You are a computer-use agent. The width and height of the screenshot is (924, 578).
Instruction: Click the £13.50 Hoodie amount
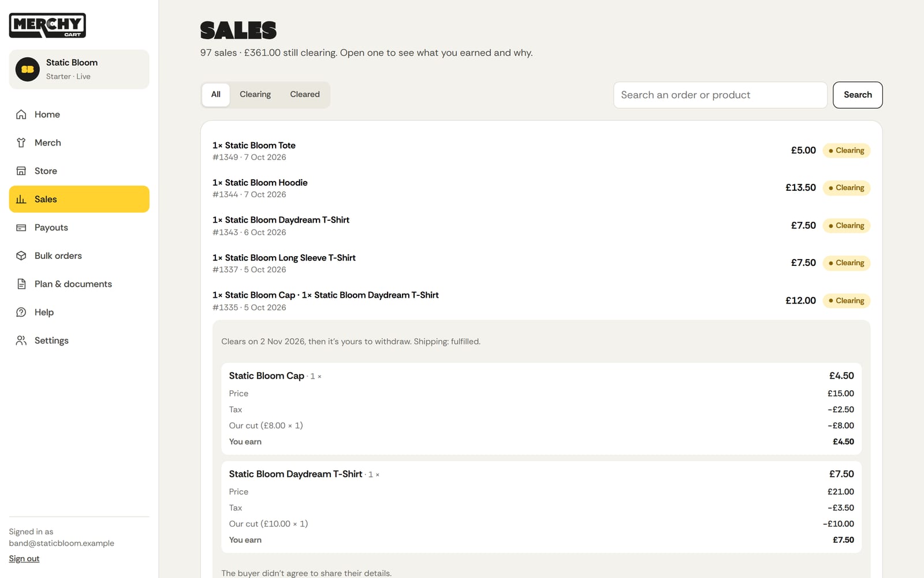click(800, 188)
